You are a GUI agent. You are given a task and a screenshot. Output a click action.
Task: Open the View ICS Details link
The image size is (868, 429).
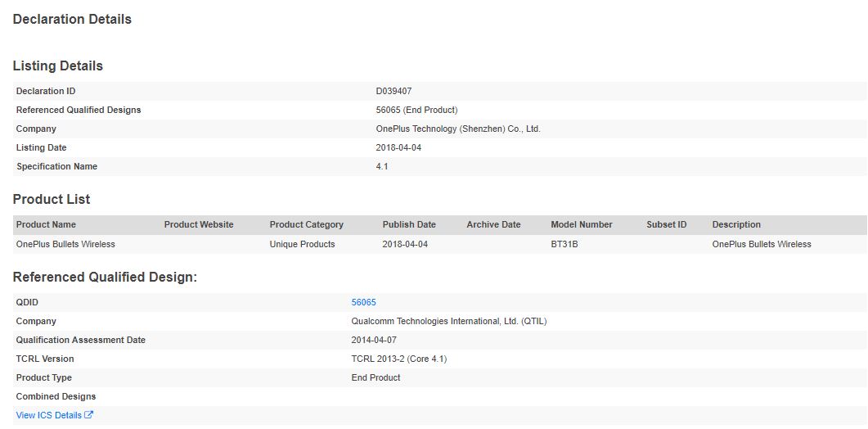[54, 415]
